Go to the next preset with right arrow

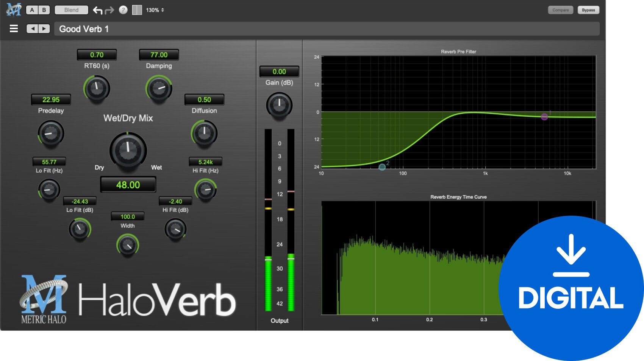tap(44, 29)
